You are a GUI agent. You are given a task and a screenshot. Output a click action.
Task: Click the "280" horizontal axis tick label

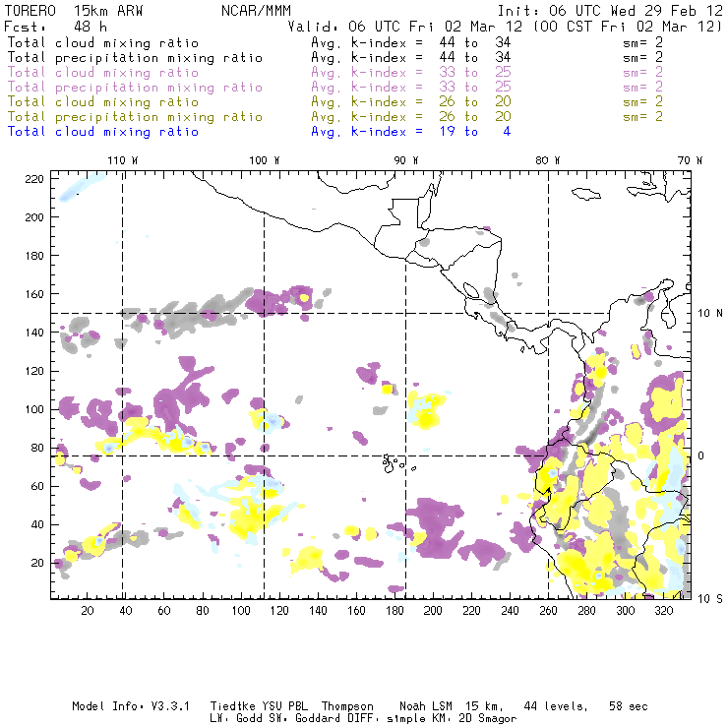coord(587,611)
